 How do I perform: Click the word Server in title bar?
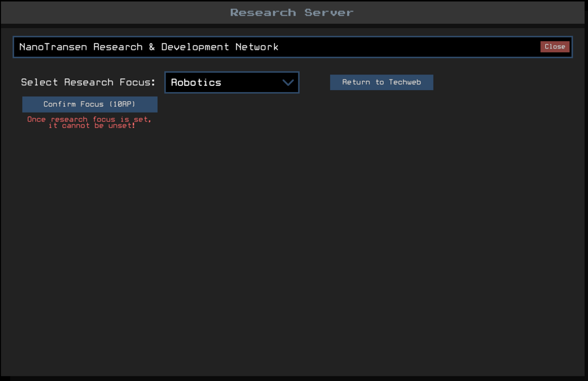(x=329, y=12)
